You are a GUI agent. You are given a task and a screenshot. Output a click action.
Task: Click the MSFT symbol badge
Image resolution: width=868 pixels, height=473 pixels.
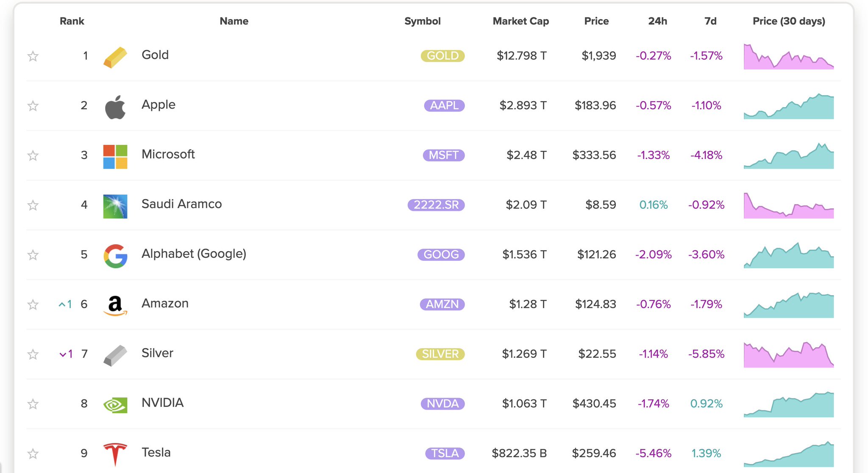(444, 155)
